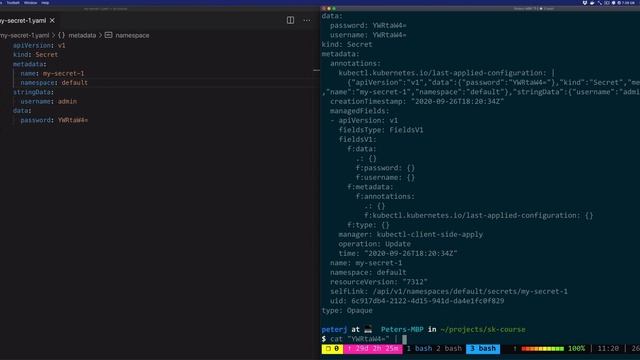This screenshot has height=360, width=640.
Task: Click operation: Update in terminal output
Action: pos(374,244)
